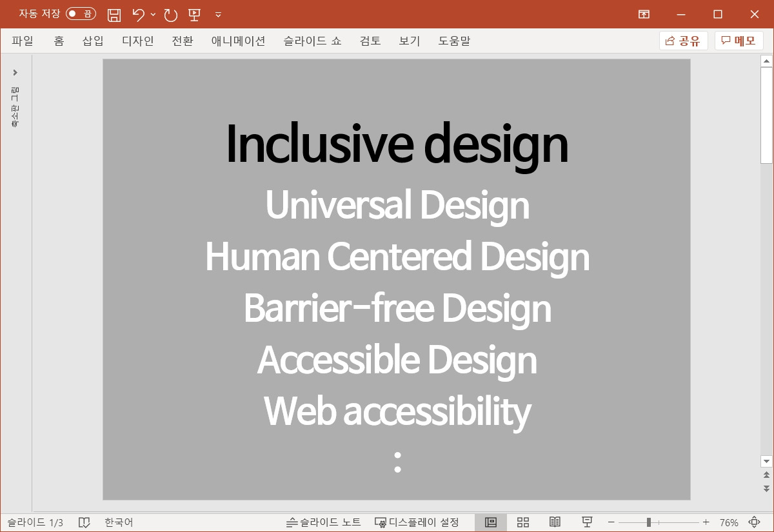The height and width of the screenshot is (532, 774).
Task: Toggle the AutoSave switch
Action: pyautogui.click(x=81, y=14)
